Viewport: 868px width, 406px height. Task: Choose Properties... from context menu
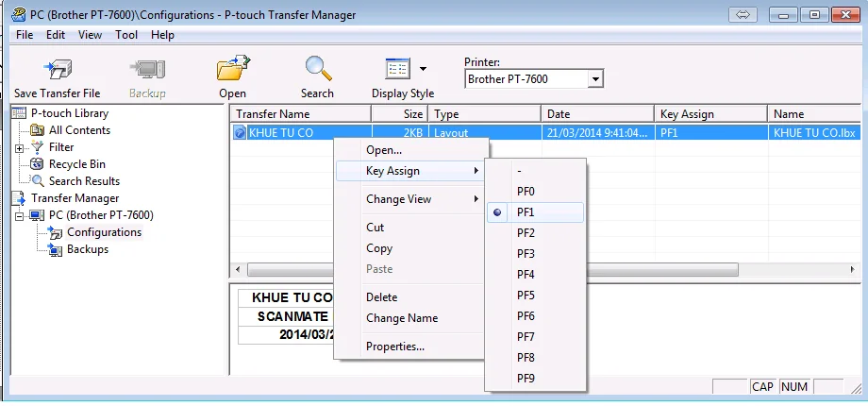(x=394, y=347)
